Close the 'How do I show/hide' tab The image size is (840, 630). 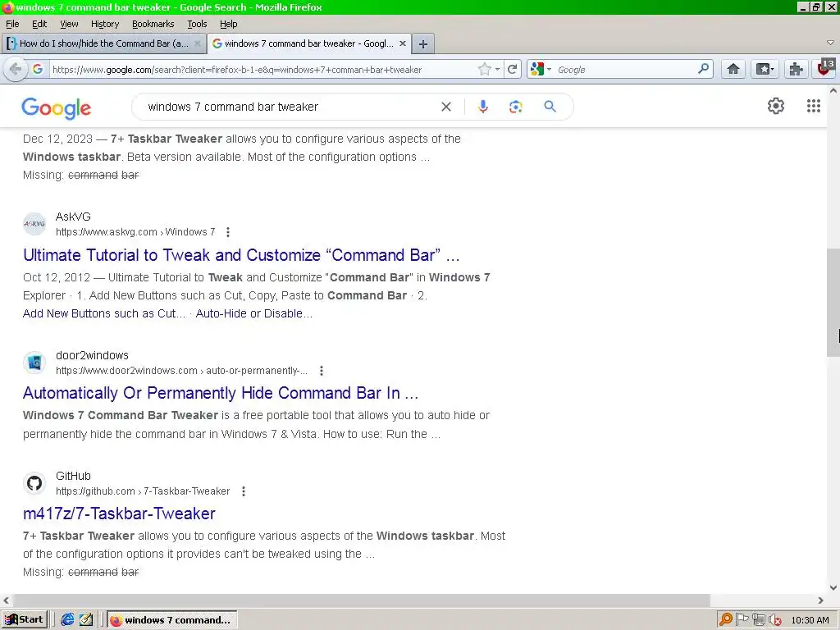click(x=197, y=43)
